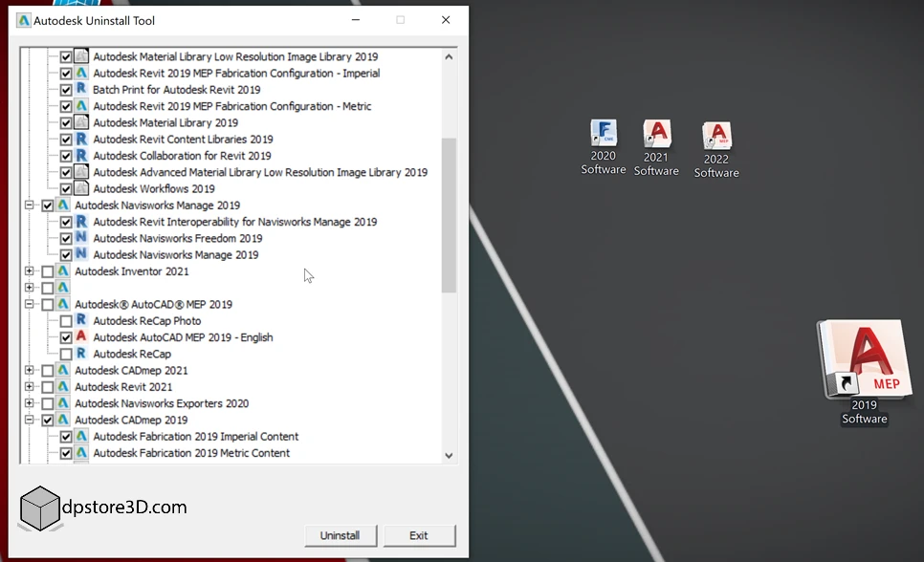Click the Advanced Material Library Low Resolution icon
This screenshot has width=924, height=562.
(81, 172)
